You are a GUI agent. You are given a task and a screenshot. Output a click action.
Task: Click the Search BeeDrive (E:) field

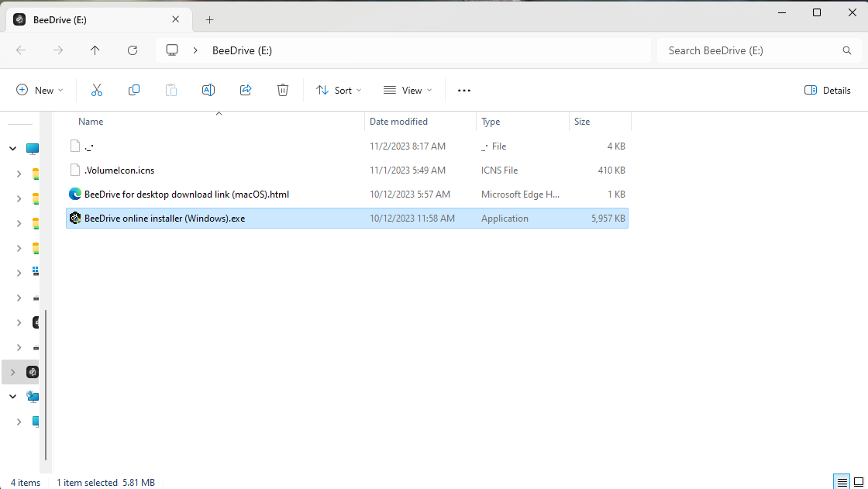748,50
